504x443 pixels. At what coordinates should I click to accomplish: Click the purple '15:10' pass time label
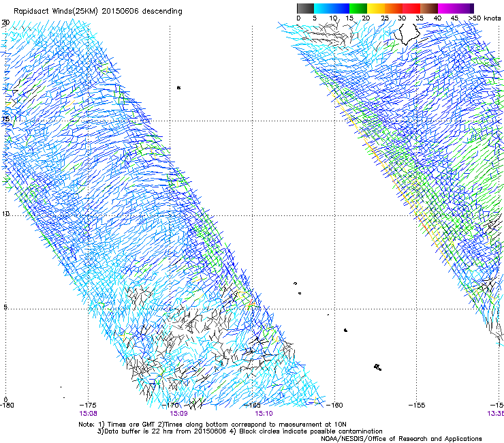pos(264,414)
